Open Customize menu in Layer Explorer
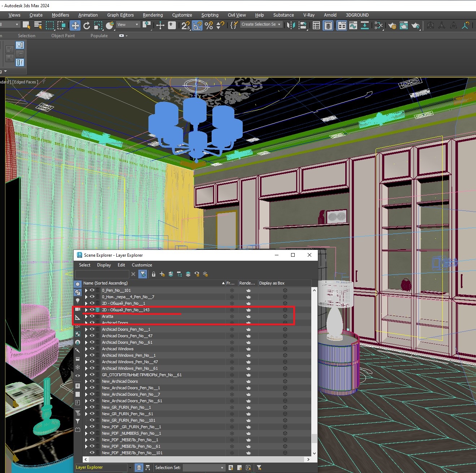Screen dimensions: 476x473 tap(142, 265)
